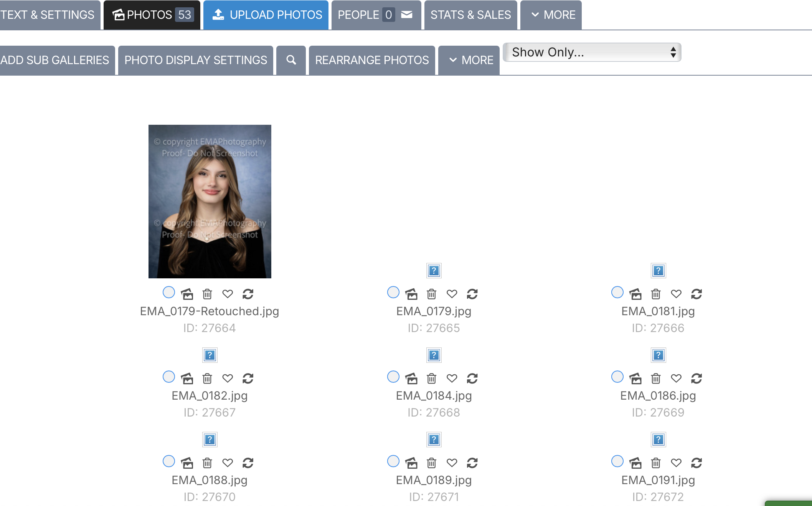Click the refresh icon under EMA_0188.jpg
Screen dimensions: 812x506
click(248, 463)
